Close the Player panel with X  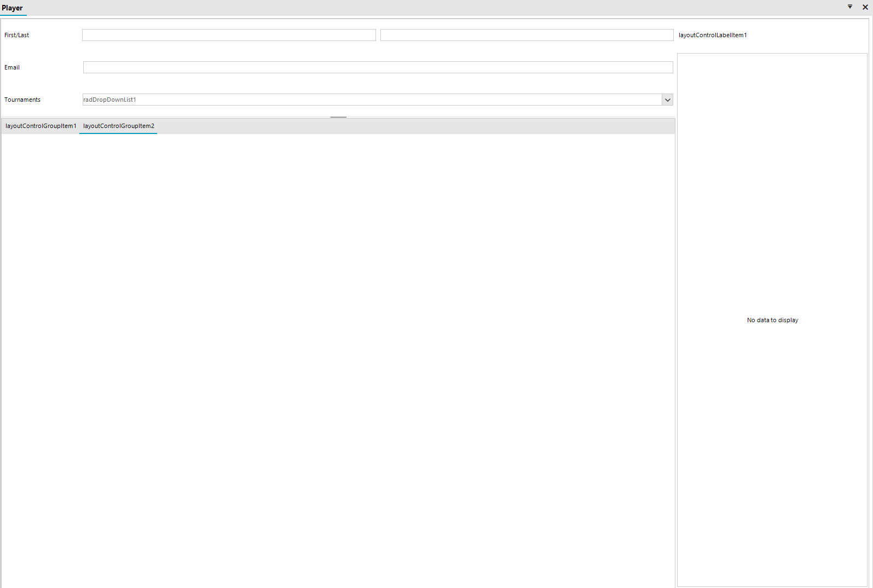click(x=865, y=7)
